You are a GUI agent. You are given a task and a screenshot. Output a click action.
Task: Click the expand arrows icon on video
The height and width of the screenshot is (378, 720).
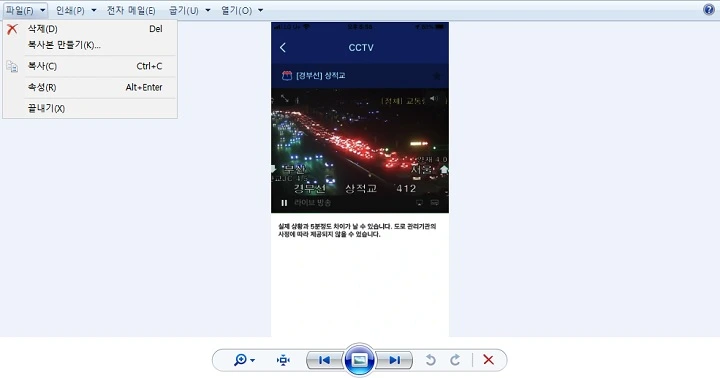[285, 99]
